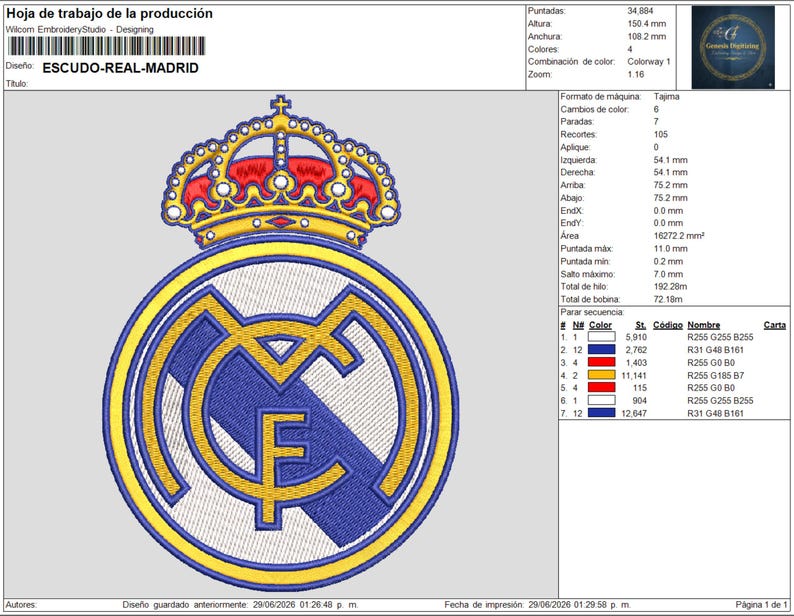Click the Total de bobina value 72.18m
Viewport: 794px width, 616px height.
(668, 299)
